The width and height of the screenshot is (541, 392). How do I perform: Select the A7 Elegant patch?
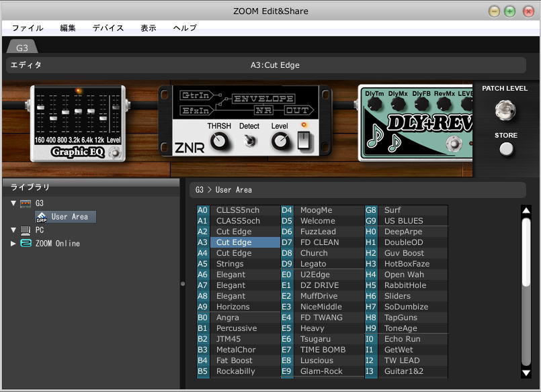click(x=238, y=285)
